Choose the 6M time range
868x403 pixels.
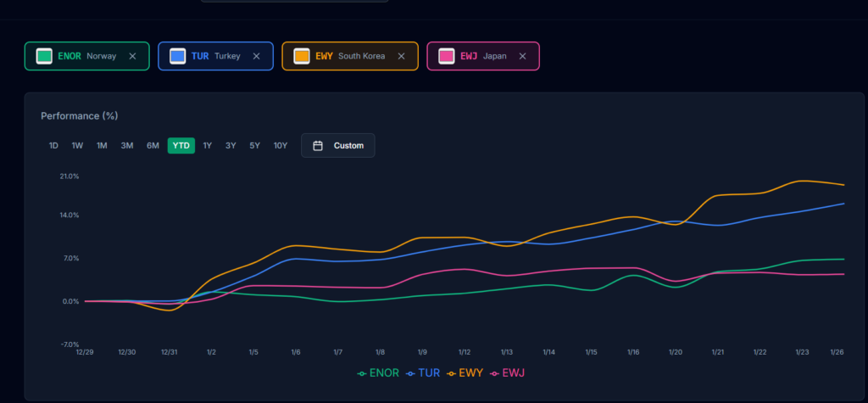(x=153, y=145)
